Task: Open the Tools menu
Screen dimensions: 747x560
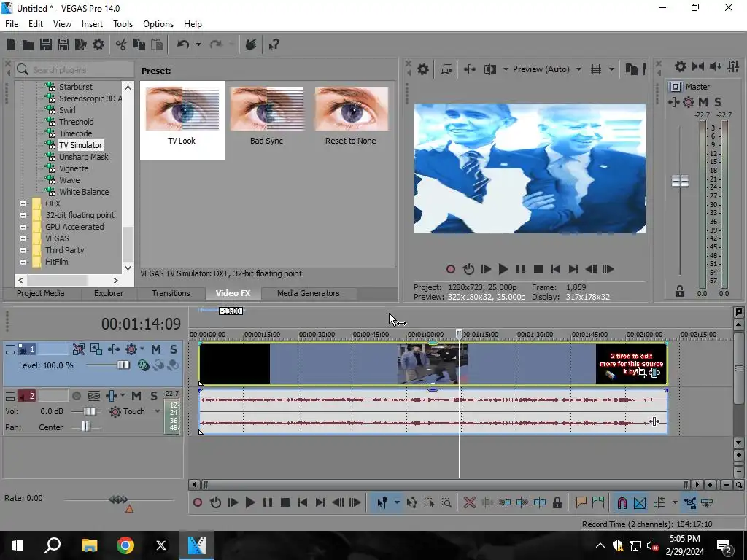Action: point(123,24)
